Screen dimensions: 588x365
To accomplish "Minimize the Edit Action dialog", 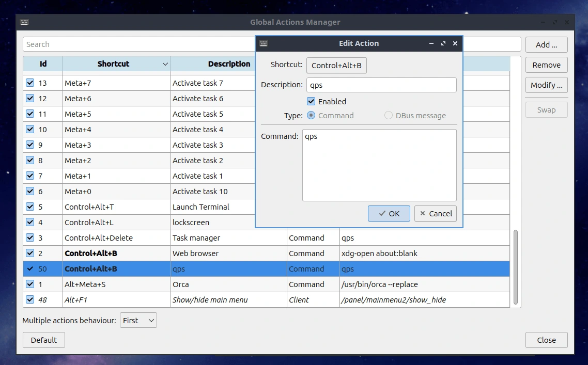I will (431, 43).
